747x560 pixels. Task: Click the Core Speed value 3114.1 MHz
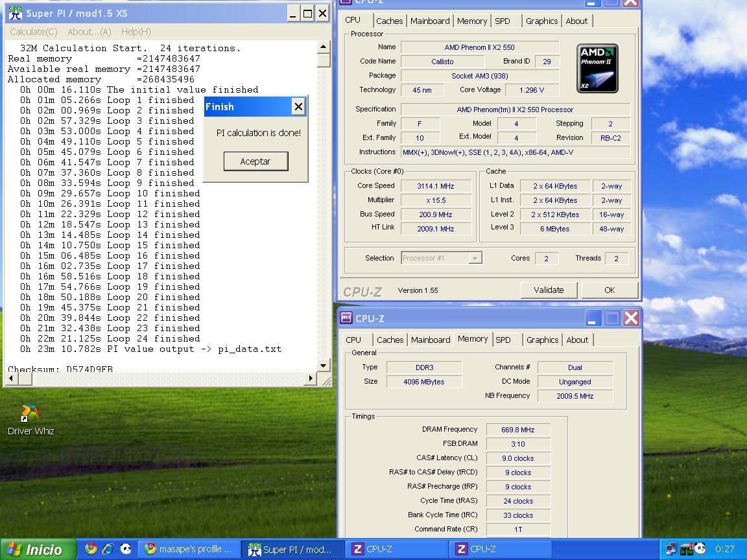click(x=436, y=186)
